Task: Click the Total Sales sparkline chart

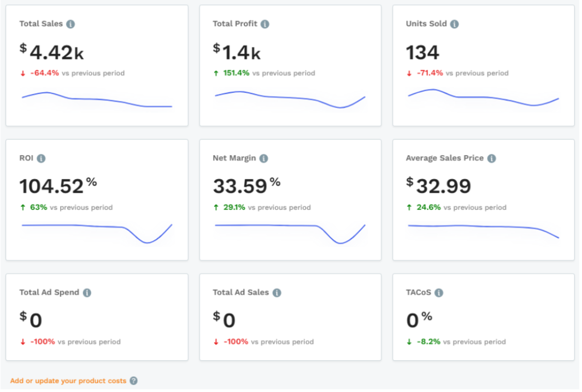Action: [x=97, y=99]
